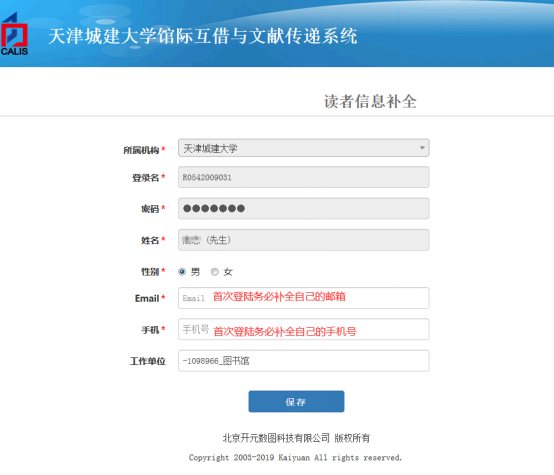Click the dropdown arrow beside 天津城建大学
Image resolution: width=554 pixels, height=475 pixels.
422,148
